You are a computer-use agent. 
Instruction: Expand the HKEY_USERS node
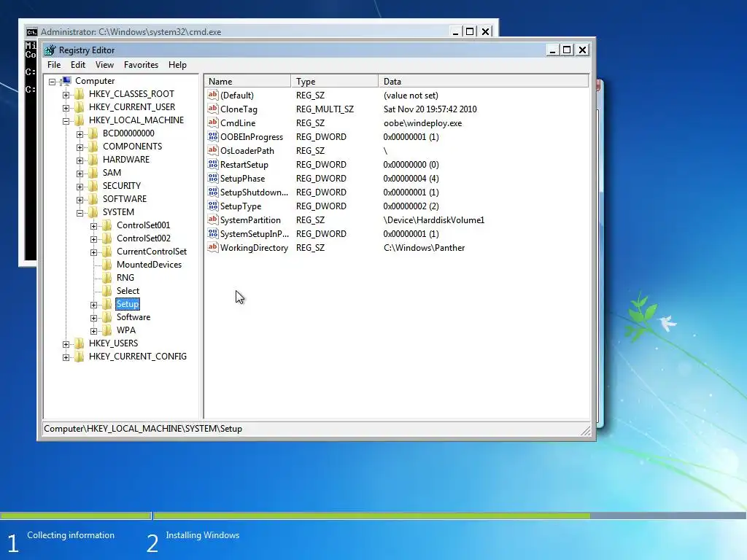(66, 344)
